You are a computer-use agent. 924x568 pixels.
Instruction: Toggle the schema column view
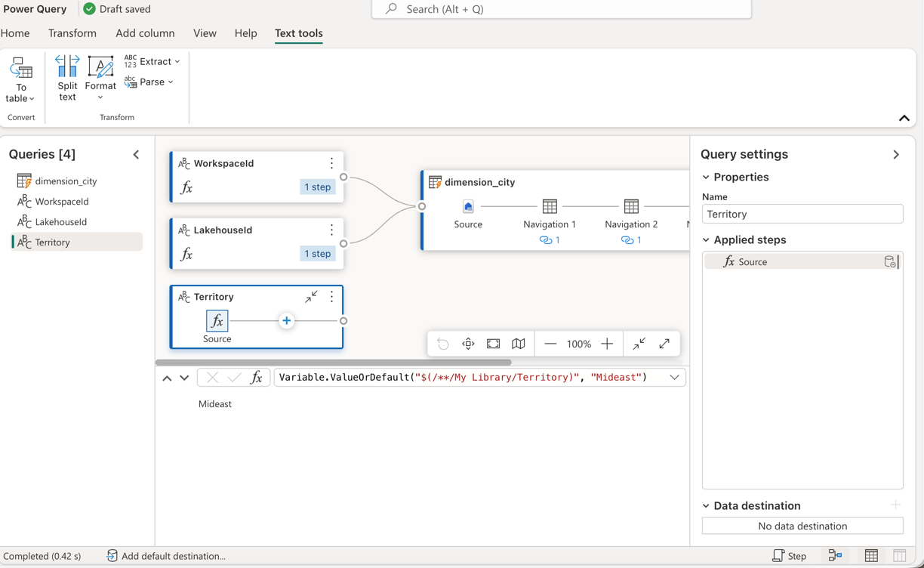pos(898,555)
